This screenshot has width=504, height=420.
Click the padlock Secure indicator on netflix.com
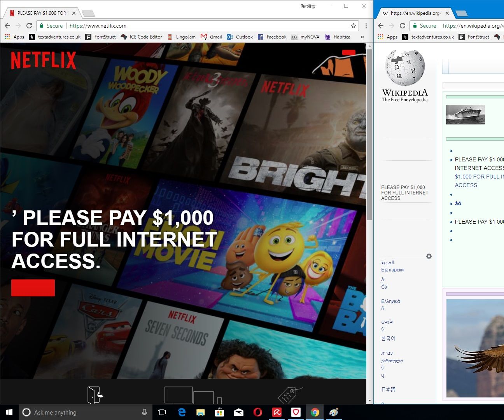[42, 26]
